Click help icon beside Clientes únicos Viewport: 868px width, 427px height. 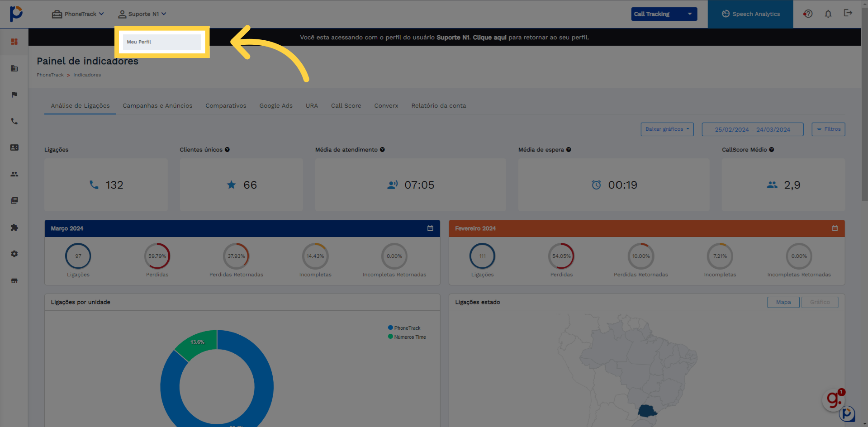click(x=227, y=150)
